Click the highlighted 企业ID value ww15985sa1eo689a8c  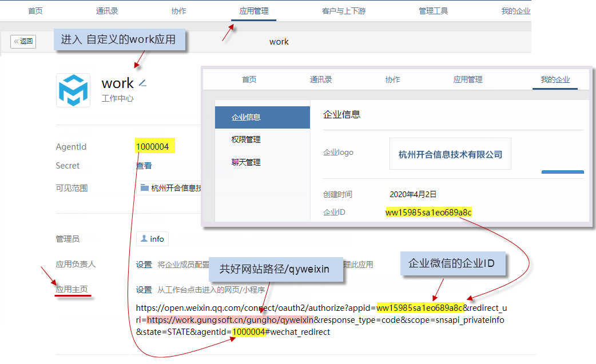(428, 213)
